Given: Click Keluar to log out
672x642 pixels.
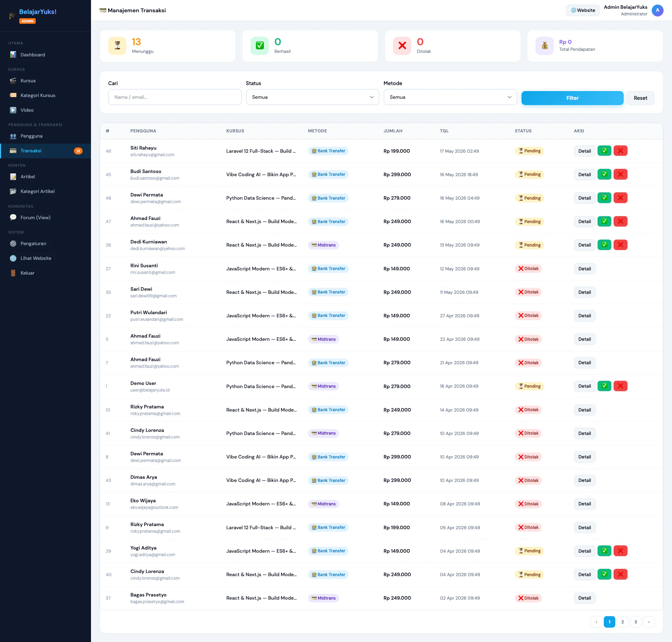Looking at the screenshot, I should pos(45,273).
